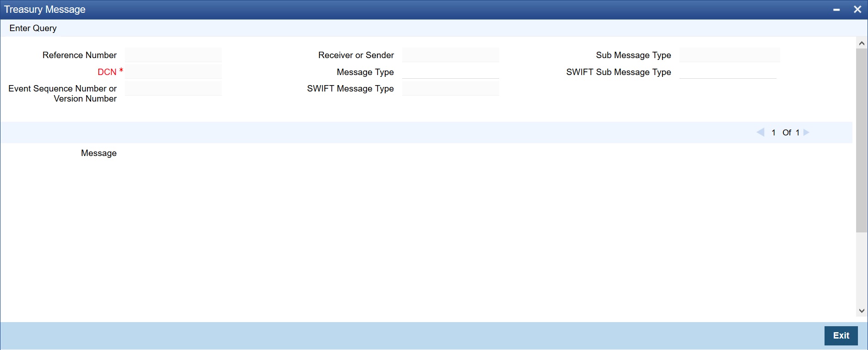Click the Message Type field
The width and height of the screenshot is (868, 350).
pos(451,71)
